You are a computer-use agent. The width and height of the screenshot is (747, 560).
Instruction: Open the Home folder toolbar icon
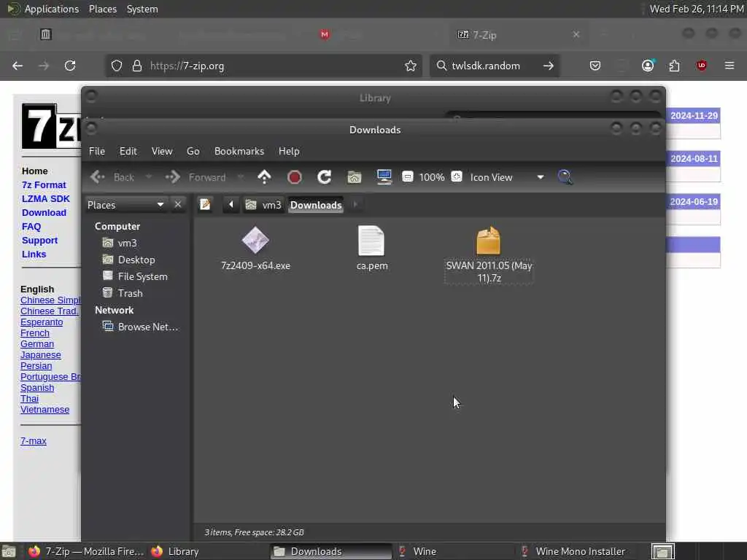click(x=354, y=177)
